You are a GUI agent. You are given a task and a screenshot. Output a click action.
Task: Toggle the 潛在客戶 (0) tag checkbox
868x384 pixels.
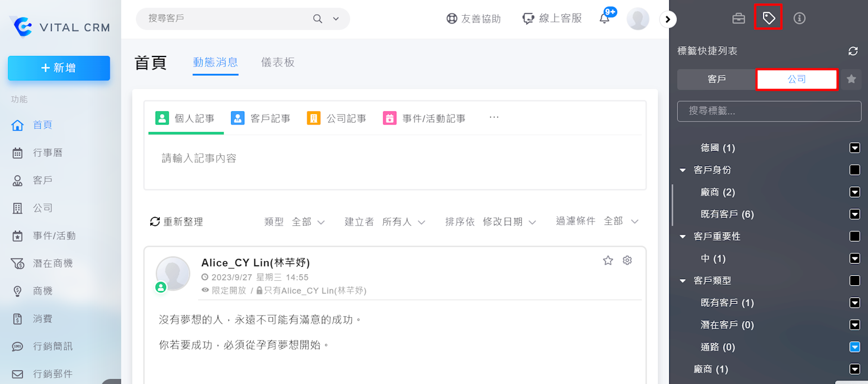coord(855,325)
